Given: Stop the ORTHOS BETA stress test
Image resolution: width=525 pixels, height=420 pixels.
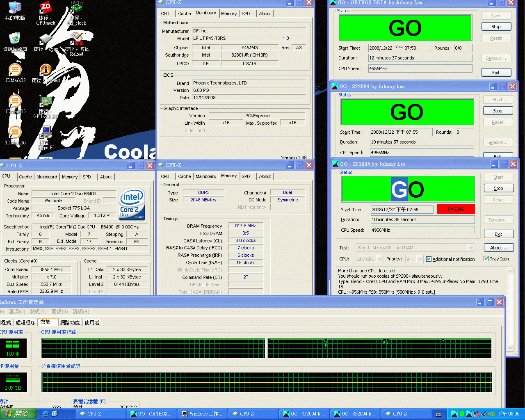Looking at the screenshot, I should click(x=496, y=27).
